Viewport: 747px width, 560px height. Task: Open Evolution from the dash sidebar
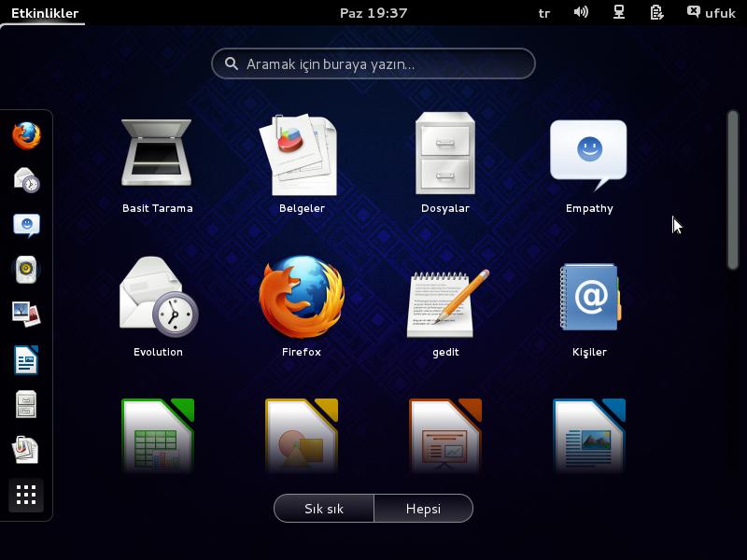(x=26, y=180)
